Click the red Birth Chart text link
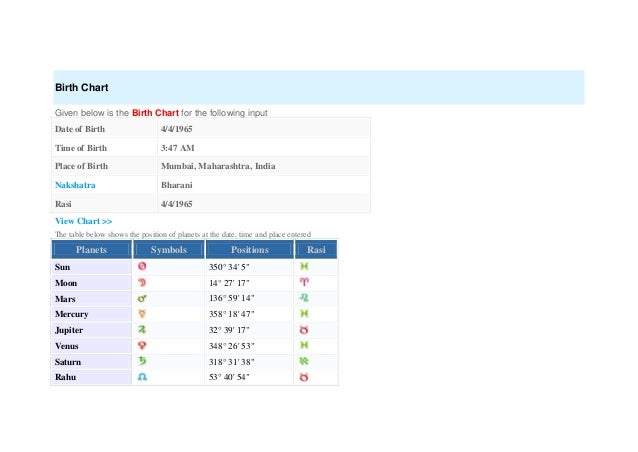This screenshot has width=638, height=452. [155, 113]
